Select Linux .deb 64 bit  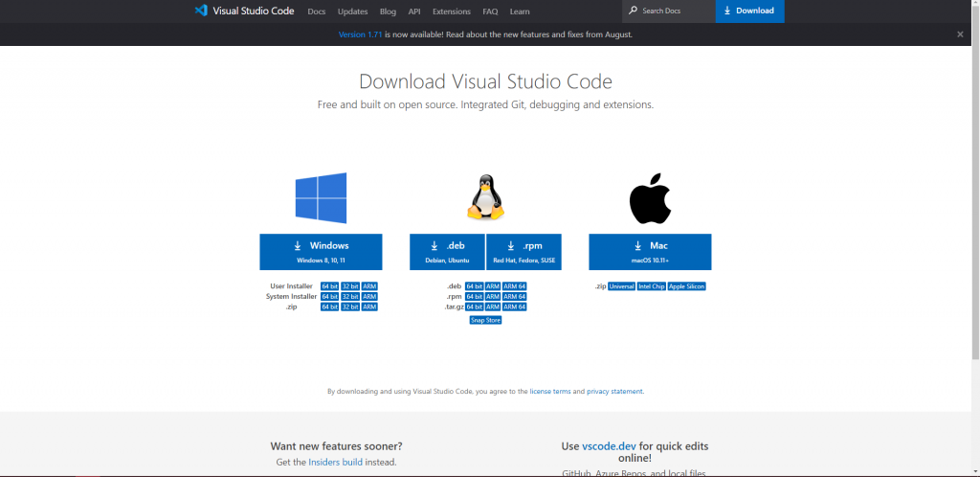475,286
